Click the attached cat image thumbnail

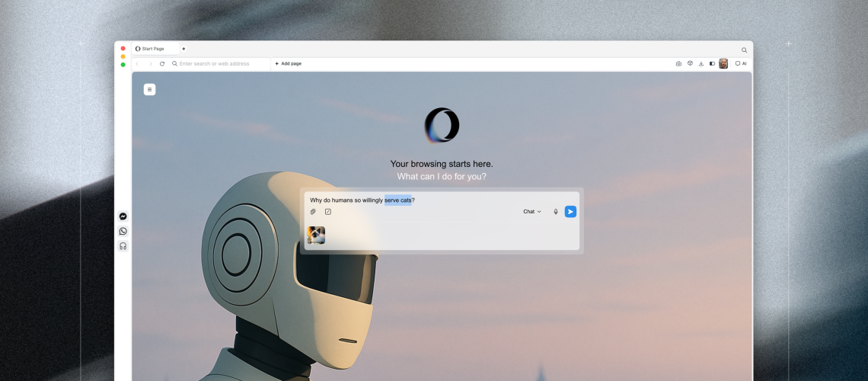tap(316, 235)
